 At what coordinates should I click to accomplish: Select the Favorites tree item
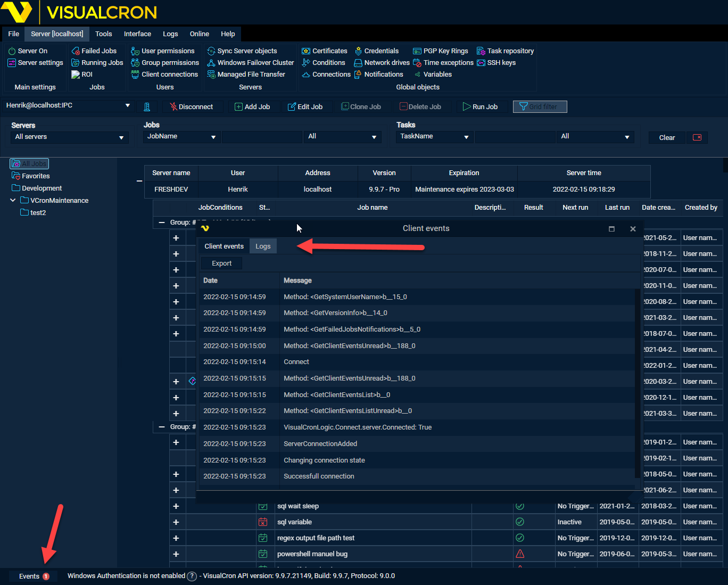pos(36,176)
